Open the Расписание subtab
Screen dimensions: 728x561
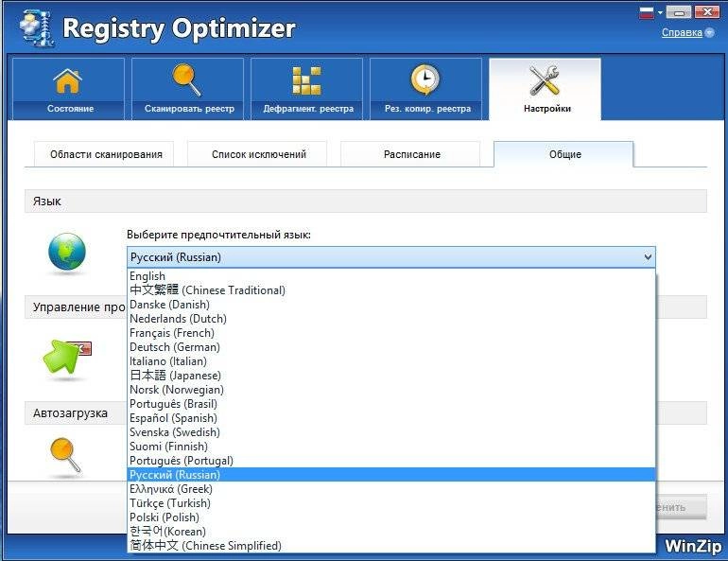pos(412,154)
